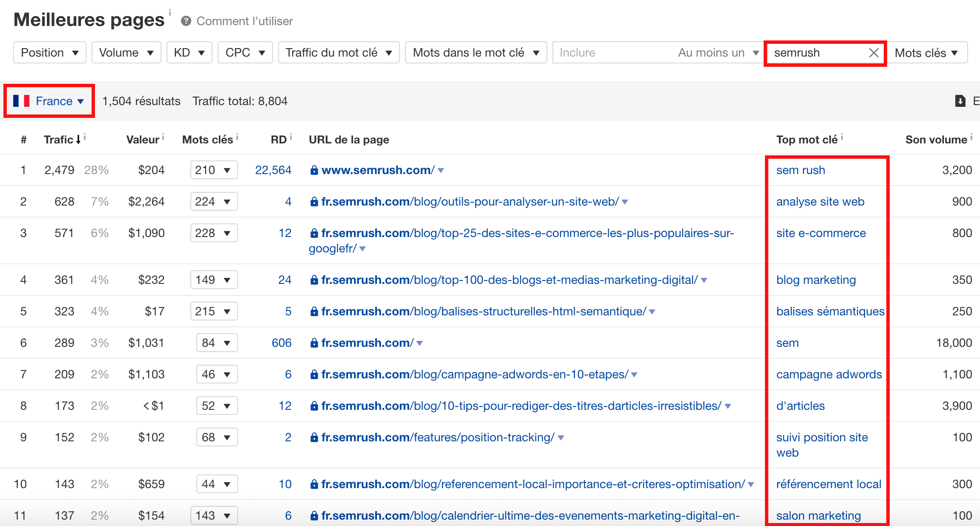The width and height of the screenshot is (980, 526).
Task: Open the France country selector
Action: point(49,101)
